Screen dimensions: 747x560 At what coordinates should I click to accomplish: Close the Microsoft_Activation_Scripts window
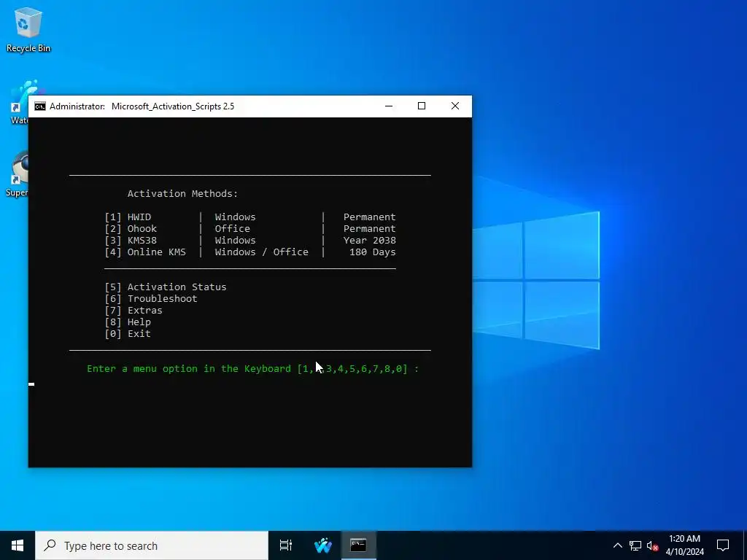coord(455,106)
